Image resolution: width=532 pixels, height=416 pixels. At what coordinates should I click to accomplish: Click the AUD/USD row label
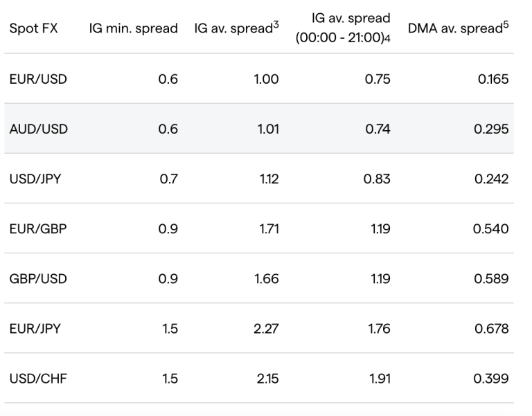point(38,129)
